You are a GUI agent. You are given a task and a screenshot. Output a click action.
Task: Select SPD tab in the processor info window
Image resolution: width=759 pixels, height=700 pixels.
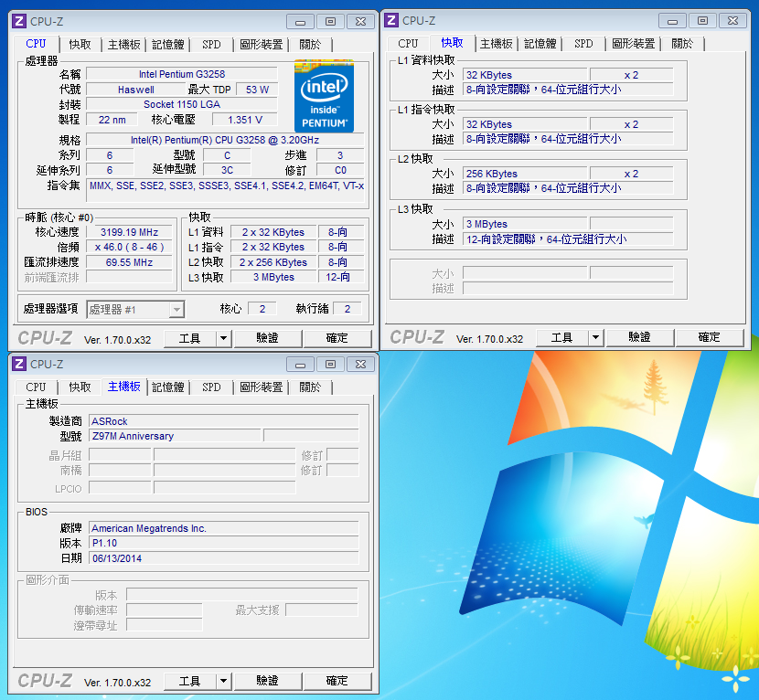[211, 45]
